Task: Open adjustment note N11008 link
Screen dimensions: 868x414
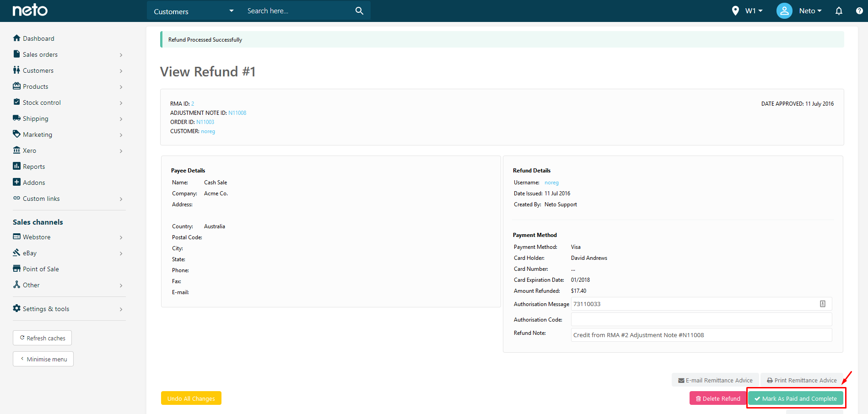Action: [237, 113]
